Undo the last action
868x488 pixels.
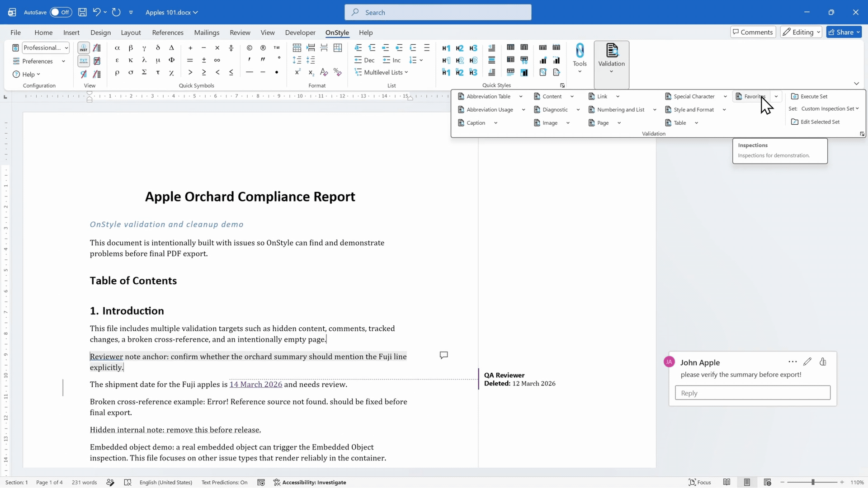(x=97, y=12)
